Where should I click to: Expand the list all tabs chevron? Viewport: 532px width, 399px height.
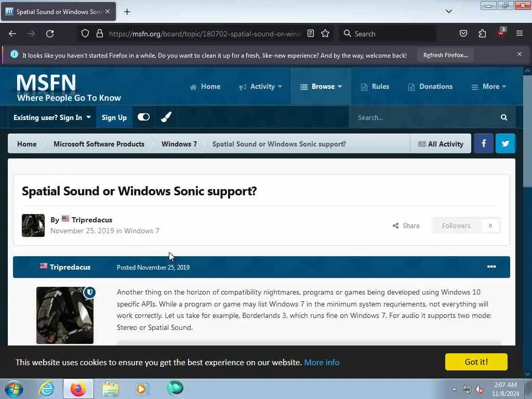coord(449,11)
